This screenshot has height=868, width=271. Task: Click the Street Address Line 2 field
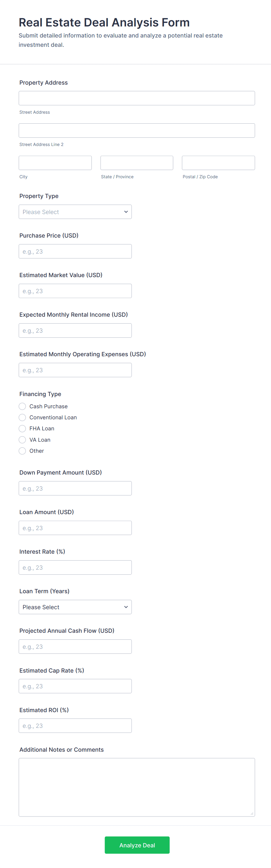[137, 130]
